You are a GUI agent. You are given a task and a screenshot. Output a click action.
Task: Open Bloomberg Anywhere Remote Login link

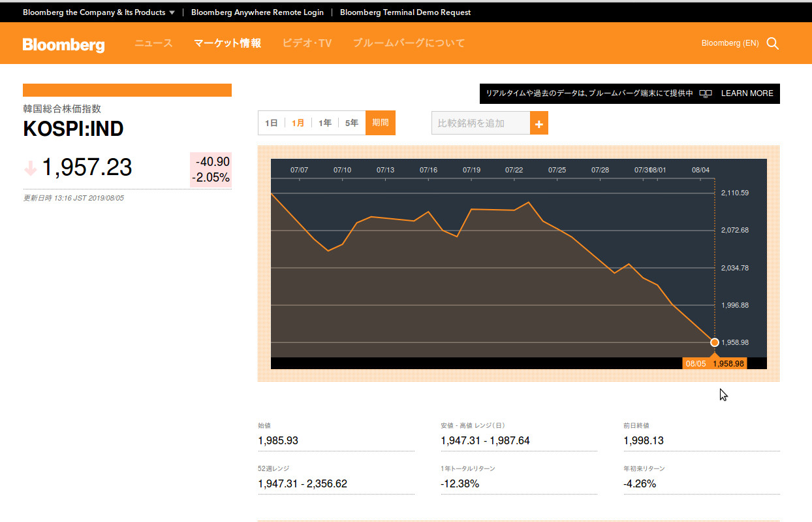257,12
